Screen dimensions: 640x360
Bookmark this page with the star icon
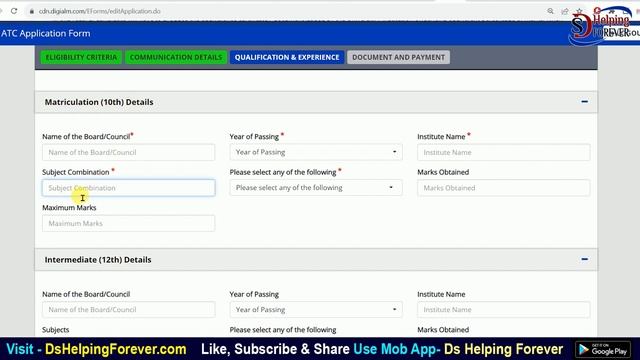(579, 11)
